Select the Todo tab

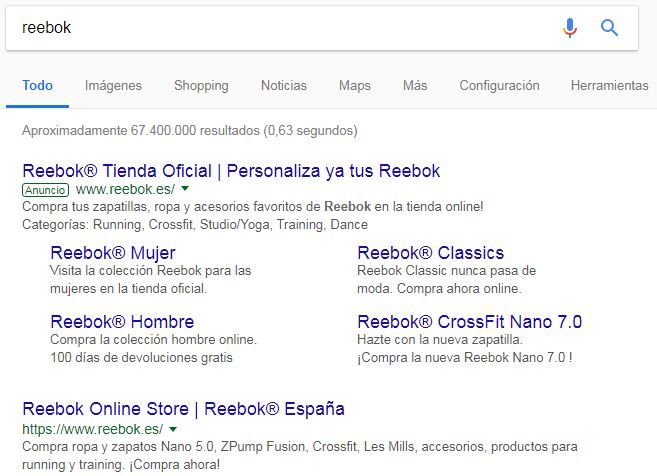(38, 86)
